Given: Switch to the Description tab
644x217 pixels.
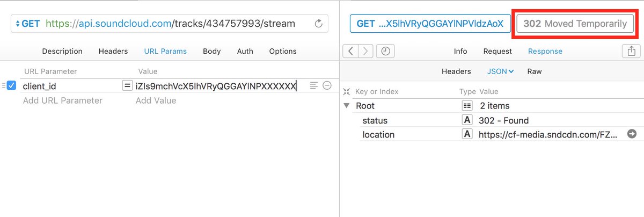Looking at the screenshot, I should [x=62, y=52].
